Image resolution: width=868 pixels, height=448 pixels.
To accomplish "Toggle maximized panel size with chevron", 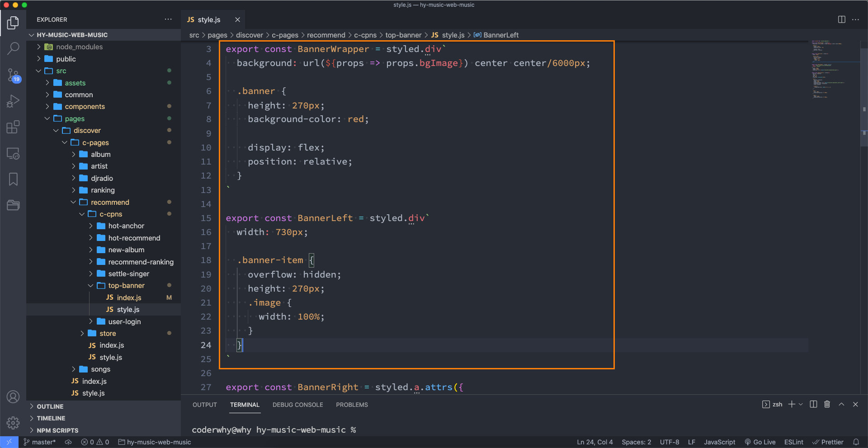I will click(841, 404).
